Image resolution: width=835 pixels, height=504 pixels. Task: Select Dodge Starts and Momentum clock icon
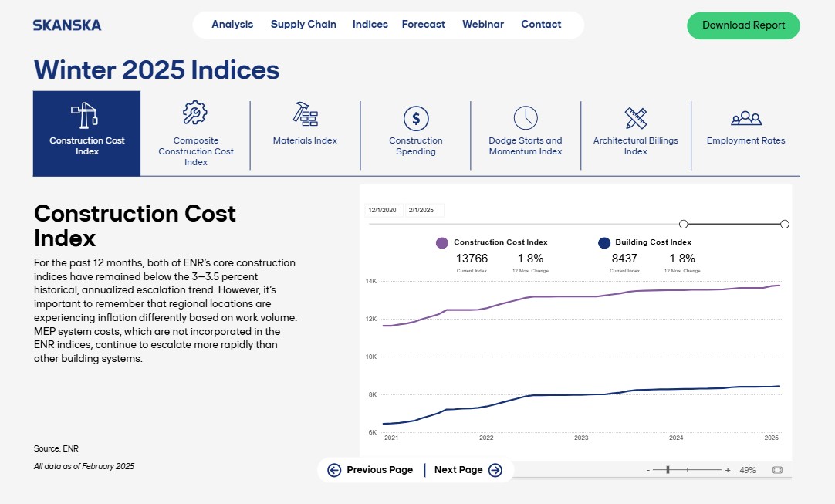(x=526, y=118)
